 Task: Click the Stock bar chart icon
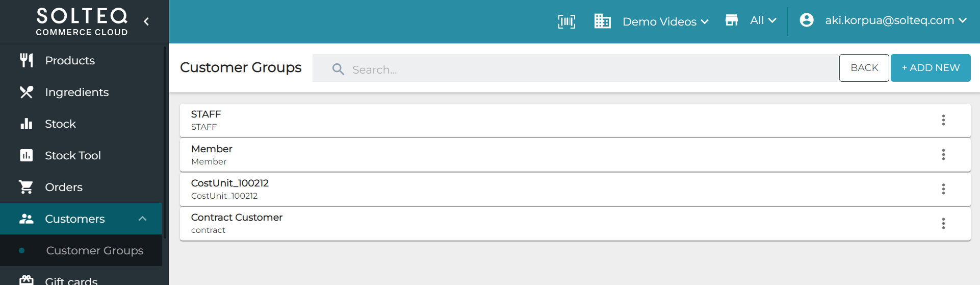(x=27, y=124)
